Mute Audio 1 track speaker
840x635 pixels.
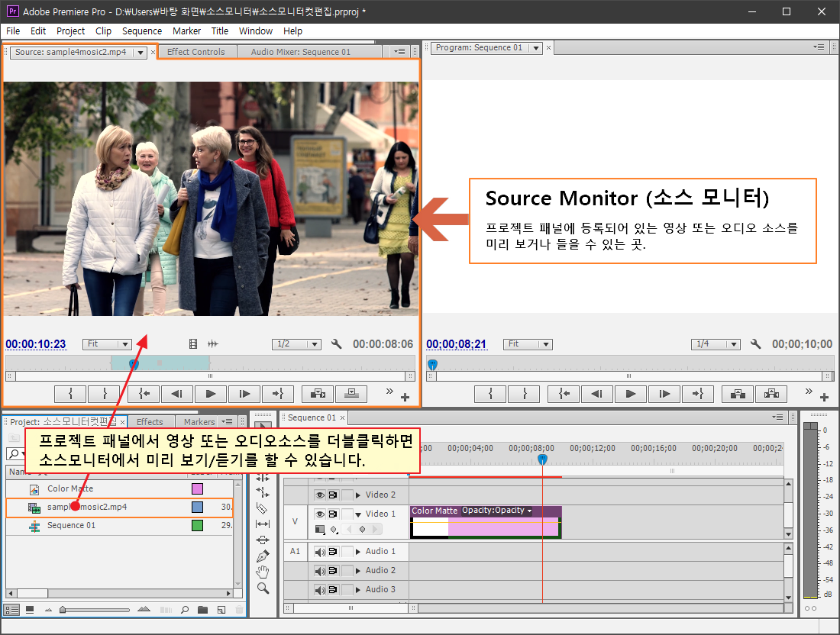(320, 552)
